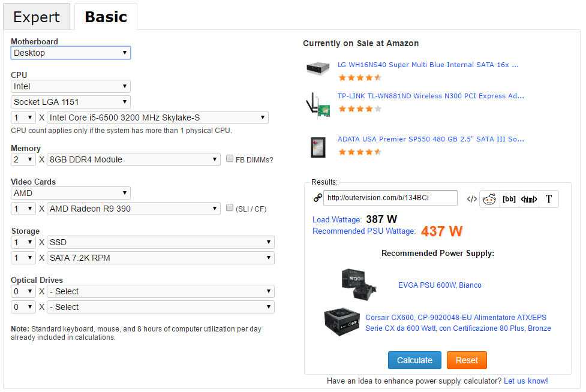Enable the FB DIMMs checkbox
Viewport: 586px width, 392px height.
pos(230,159)
